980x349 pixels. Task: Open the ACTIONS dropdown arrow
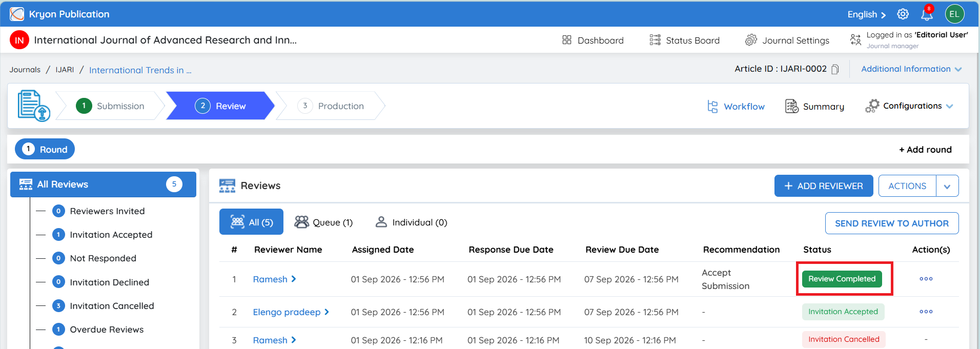click(947, 186)
